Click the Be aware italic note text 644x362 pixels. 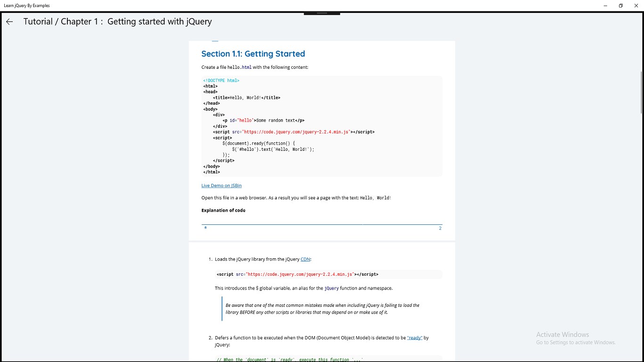point(322,309)
